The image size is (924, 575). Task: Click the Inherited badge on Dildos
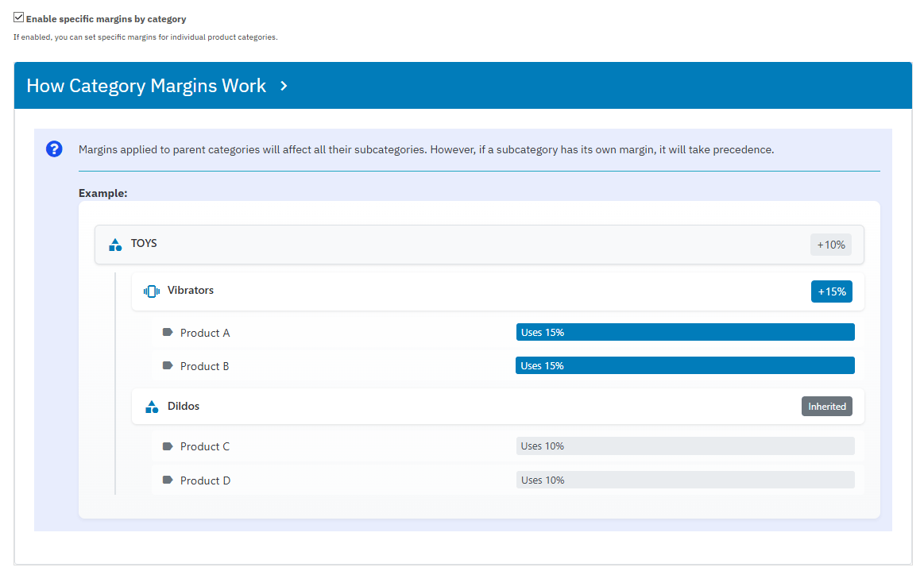pos(826,407)
